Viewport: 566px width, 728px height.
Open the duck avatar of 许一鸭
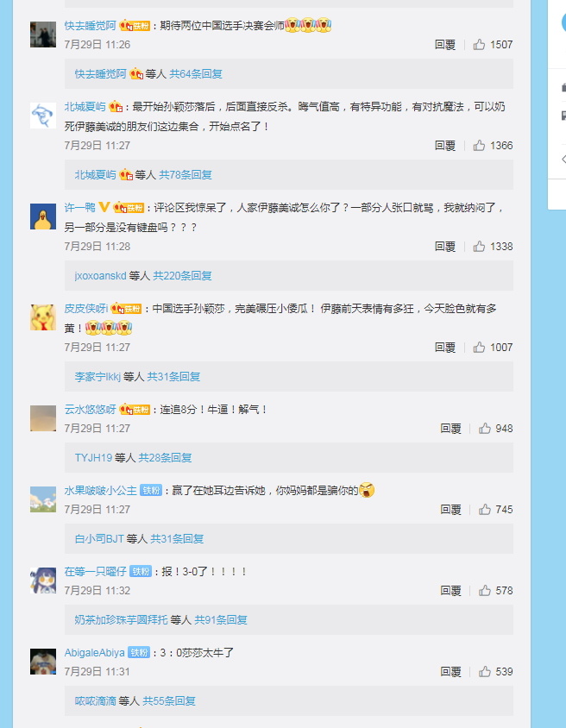43,217
